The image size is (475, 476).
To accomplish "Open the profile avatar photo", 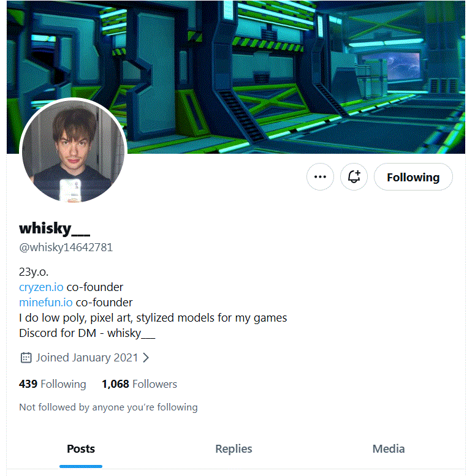I will pos(73,150).
